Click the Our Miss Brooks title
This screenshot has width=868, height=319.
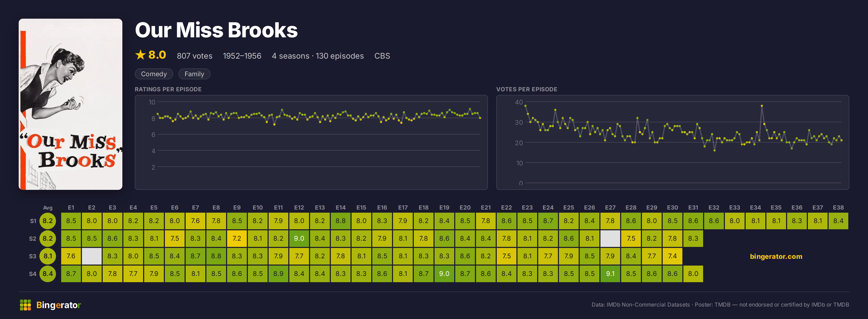216,30
